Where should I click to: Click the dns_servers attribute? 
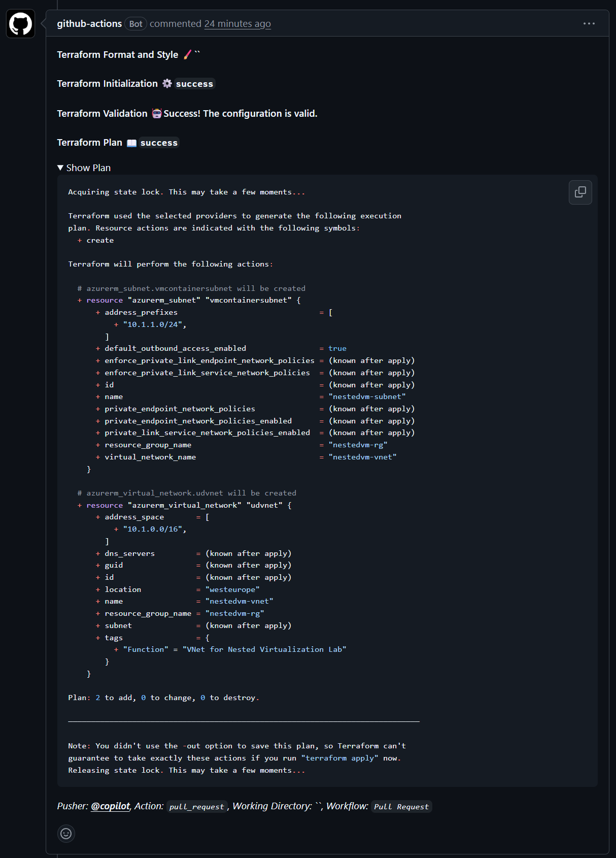[x=130, y=553]
